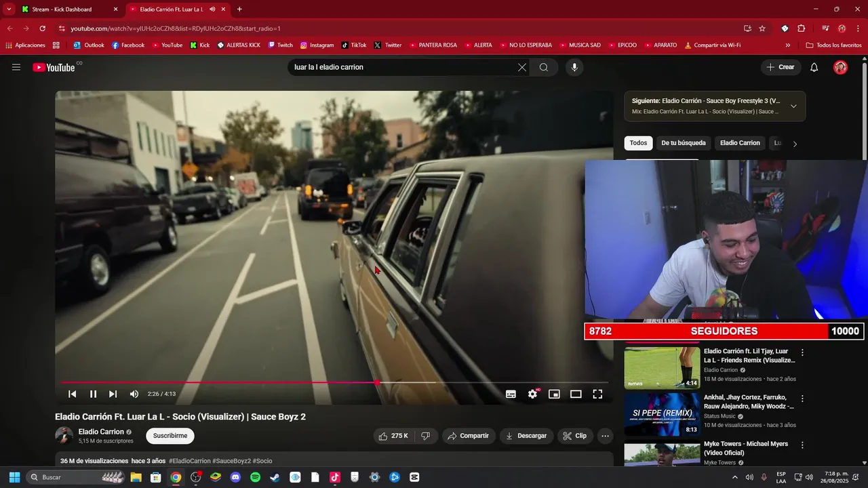Expand hidden bookmarks with the double chevron
The image size is (868, 488).
click(x=787, y=45)
